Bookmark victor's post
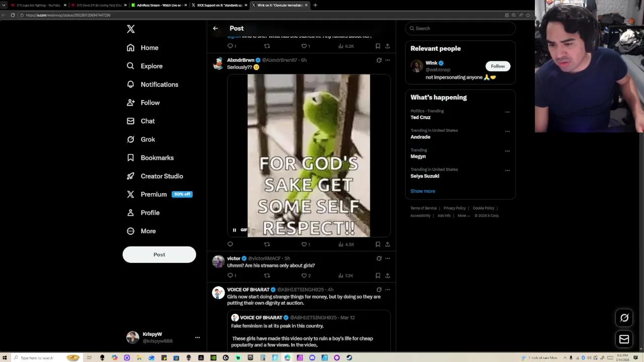The height and width of the screenshot is (362, 644). click(x=378, y=276)
